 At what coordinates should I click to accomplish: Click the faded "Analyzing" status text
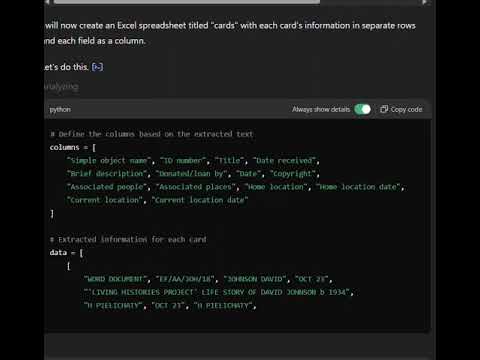pos(62,86)
